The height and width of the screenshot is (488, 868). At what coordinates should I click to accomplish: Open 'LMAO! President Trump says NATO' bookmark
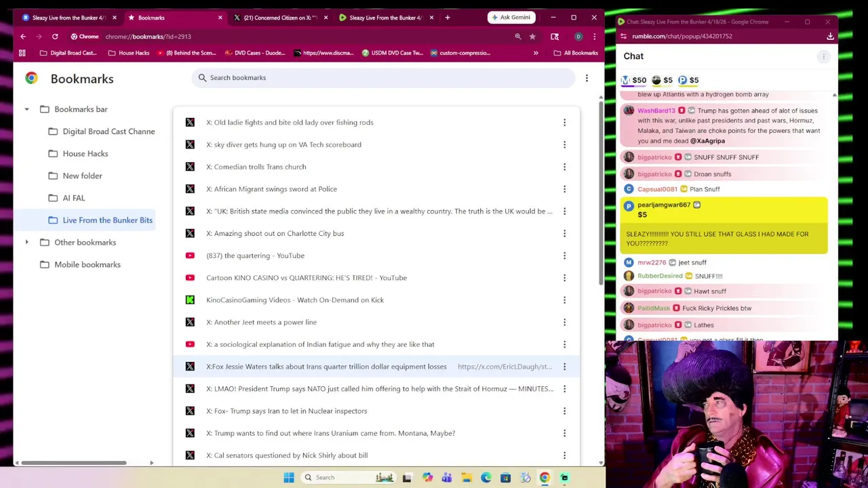coord(380,389)
